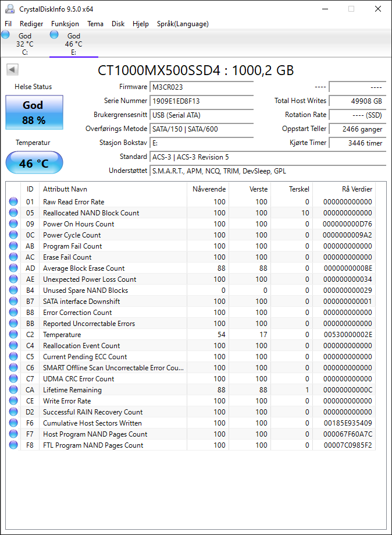
Task: Click the CrystalDiskInfo app icon in title bar
Action: 10,9
